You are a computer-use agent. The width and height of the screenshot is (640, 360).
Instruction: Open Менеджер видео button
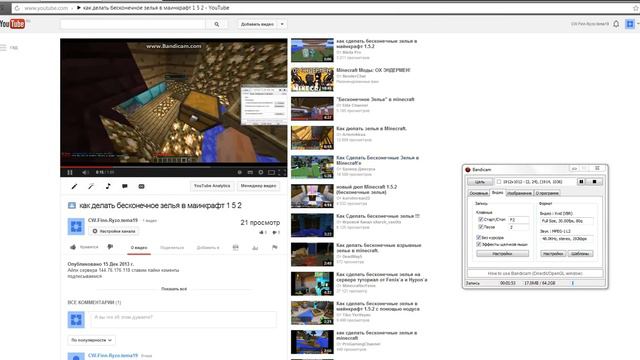tap(258, 186)
